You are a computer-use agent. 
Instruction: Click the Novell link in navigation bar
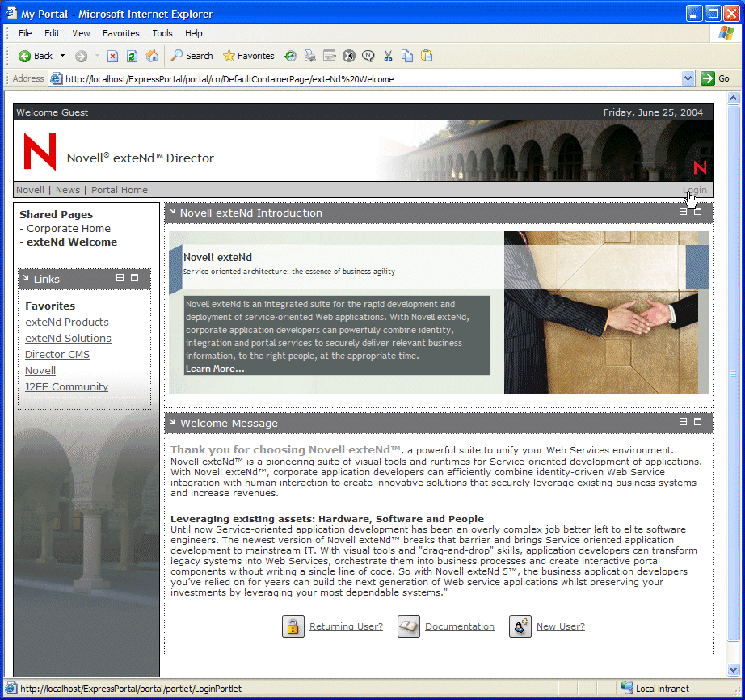coord(30,190)
